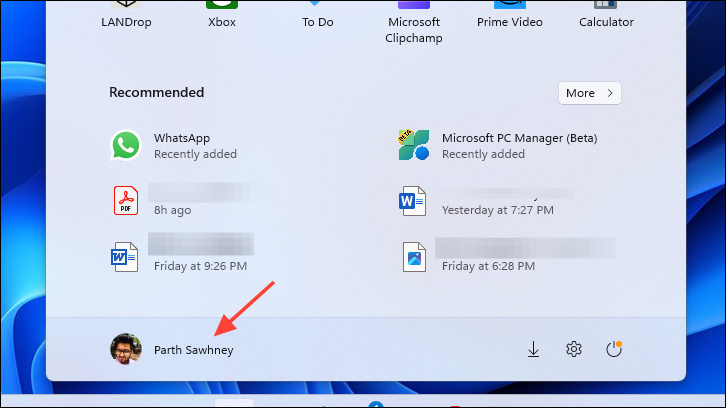Open the PDF file from 8h ago

181,201
